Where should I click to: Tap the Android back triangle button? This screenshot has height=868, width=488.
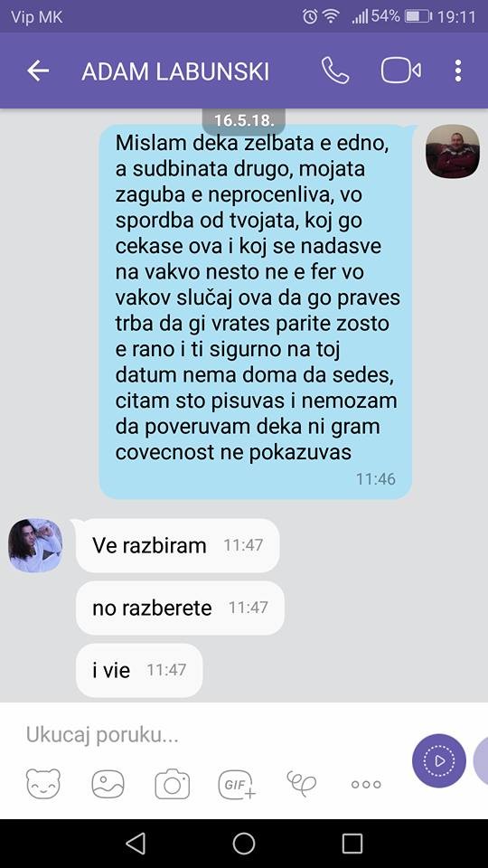136,844
